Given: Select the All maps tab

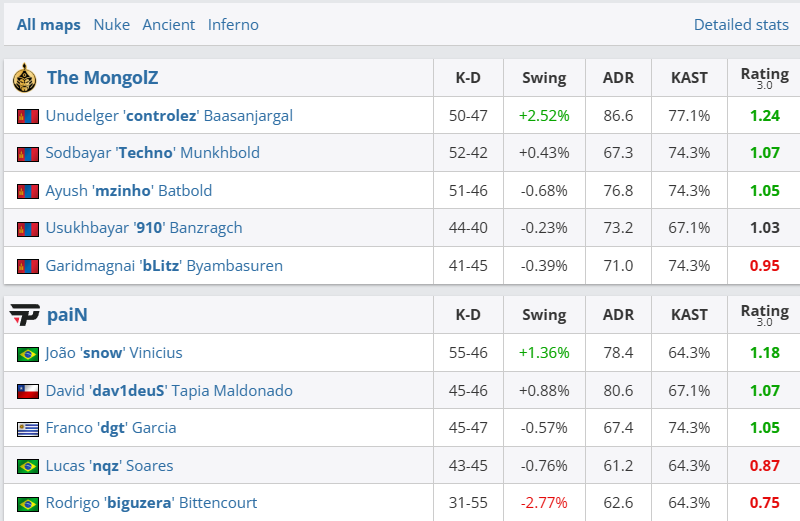Looking at the screenshot, I should click(49, 24).
